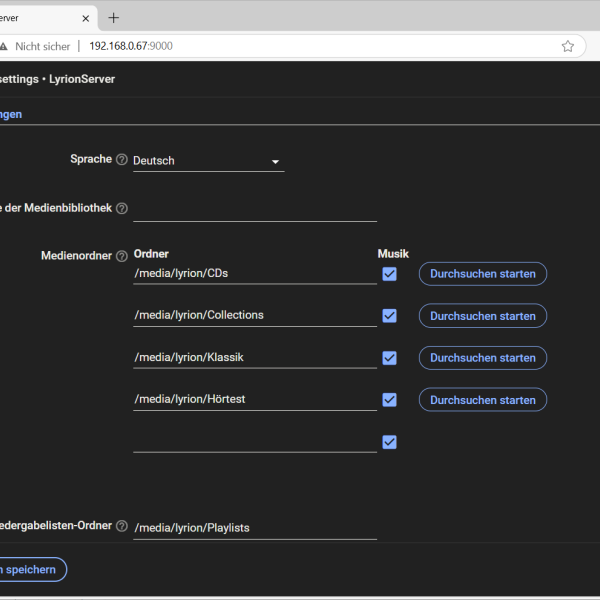Click Durchsuchen starten for the Klassik folder
Viewport: 600px width, 600px height.
point(483,358)
